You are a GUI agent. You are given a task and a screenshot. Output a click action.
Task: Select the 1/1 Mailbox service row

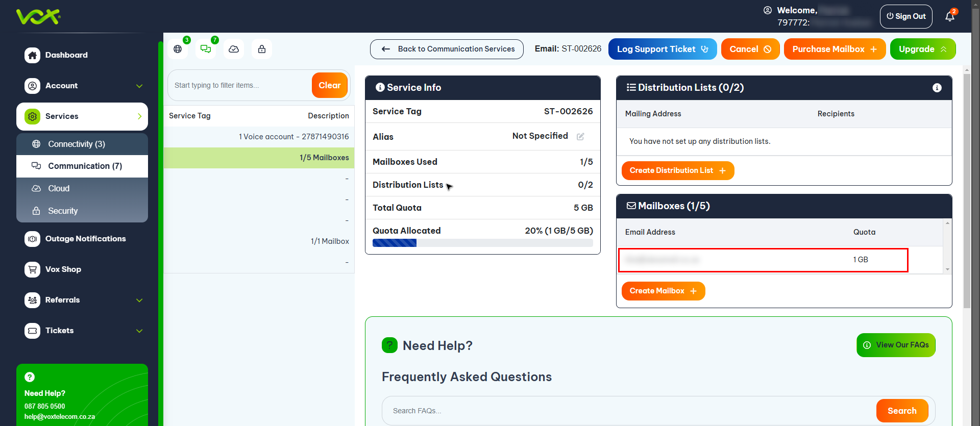pos(259,241)
